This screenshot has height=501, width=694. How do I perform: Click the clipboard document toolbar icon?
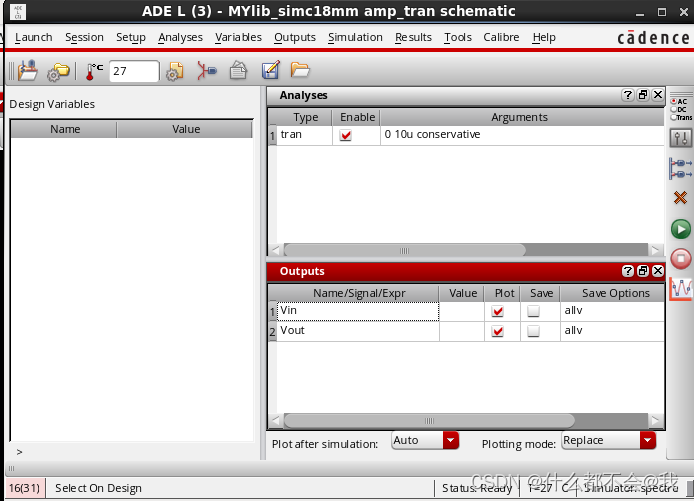click(x=239, y=70)
